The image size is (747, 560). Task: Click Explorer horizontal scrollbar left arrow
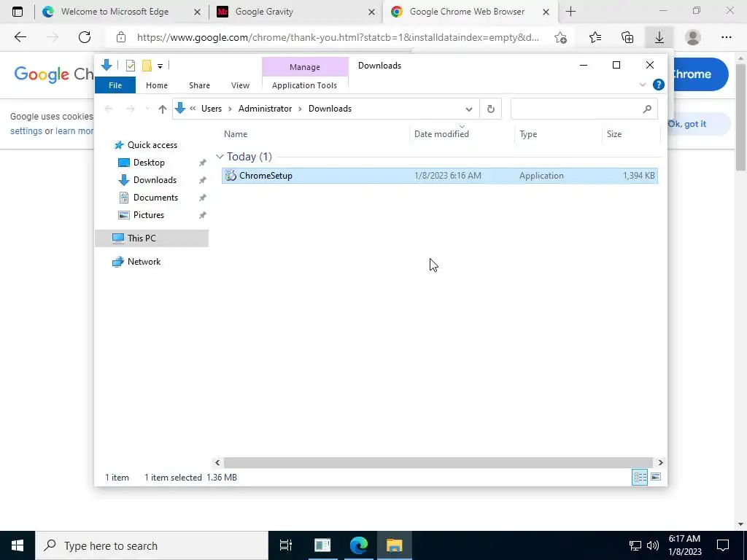(217, 462)
